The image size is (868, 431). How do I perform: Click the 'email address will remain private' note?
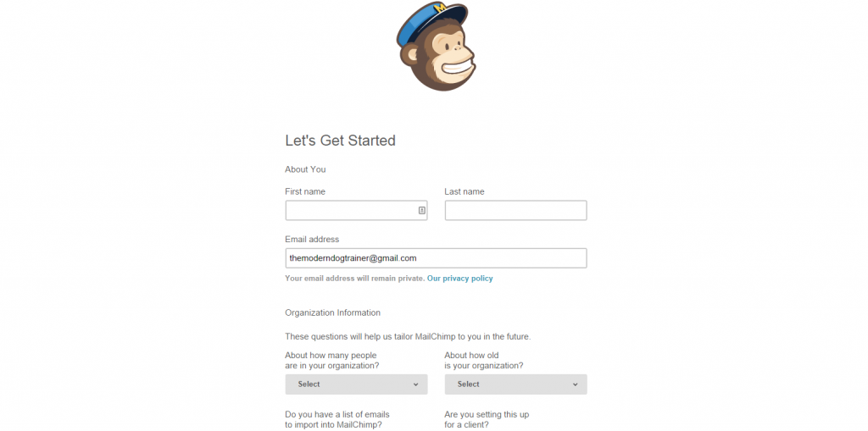tap(355, 279)
